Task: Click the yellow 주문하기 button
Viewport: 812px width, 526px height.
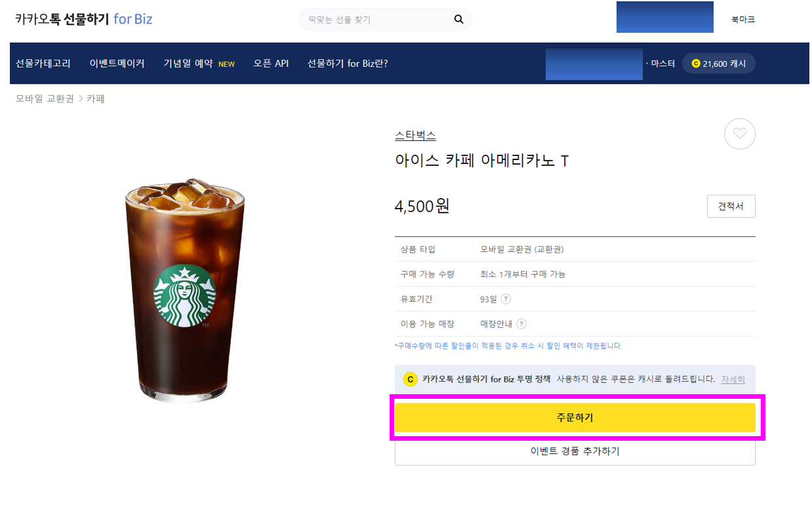Action: point(575,417)
